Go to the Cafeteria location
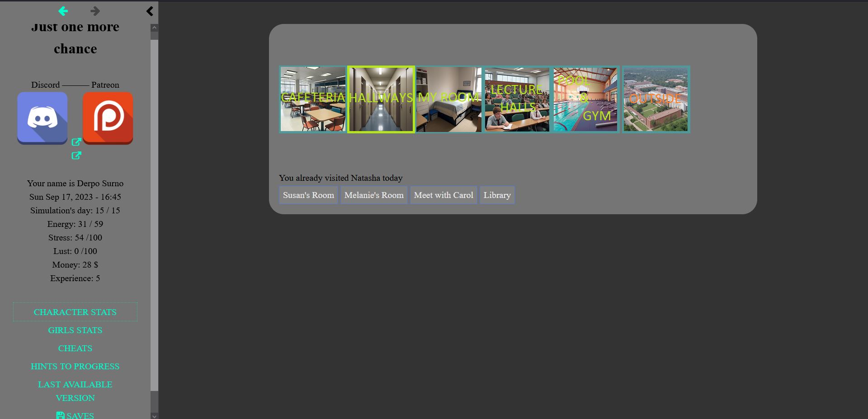This screenshot has height=419, width=868. pyautogui.click(x=313, y=99)
